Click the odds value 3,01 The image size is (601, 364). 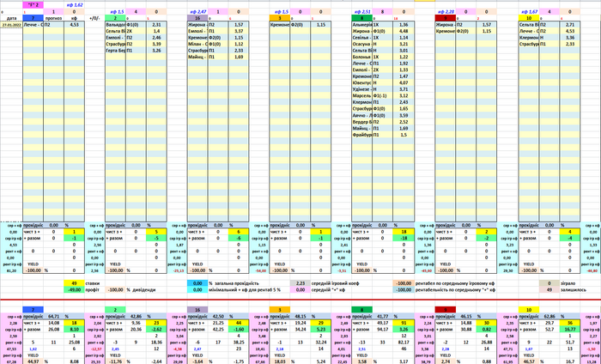(x=404, y=51)
